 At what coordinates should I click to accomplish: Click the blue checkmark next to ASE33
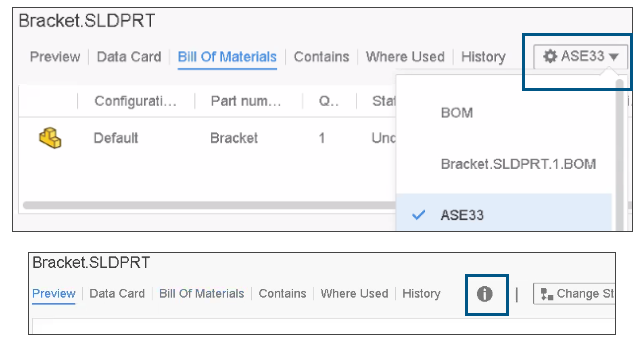[418, 215]
